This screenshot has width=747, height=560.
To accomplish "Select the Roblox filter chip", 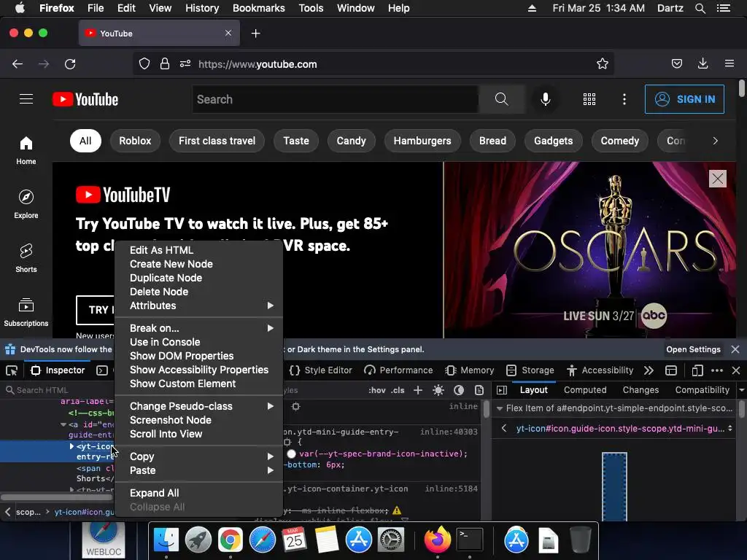I will tap(135, 141).
